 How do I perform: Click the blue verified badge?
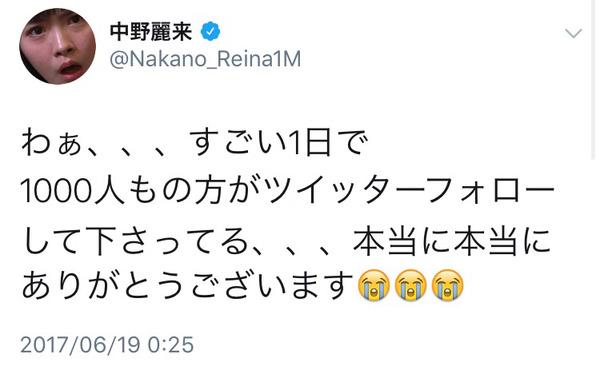210,31
